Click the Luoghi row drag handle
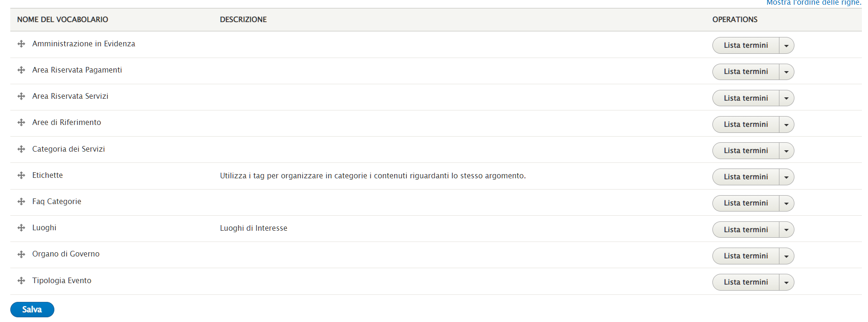868x322 pixels. coord(21,227)
